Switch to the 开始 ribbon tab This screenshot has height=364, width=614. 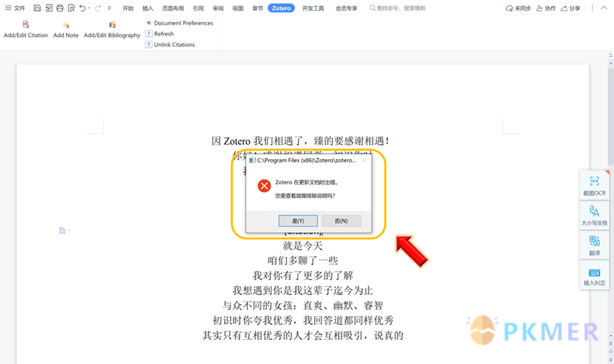(128, 9)
